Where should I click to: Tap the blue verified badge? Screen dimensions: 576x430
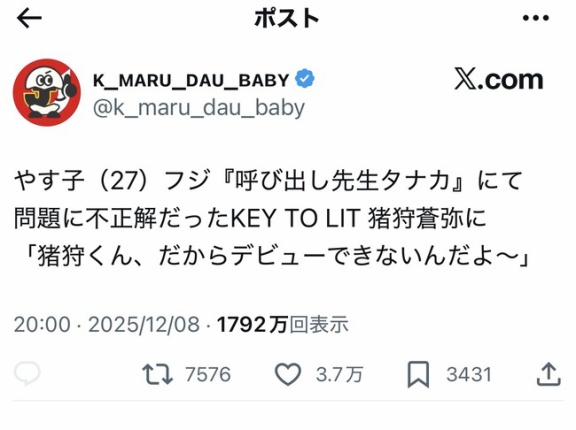pos(305,80)
